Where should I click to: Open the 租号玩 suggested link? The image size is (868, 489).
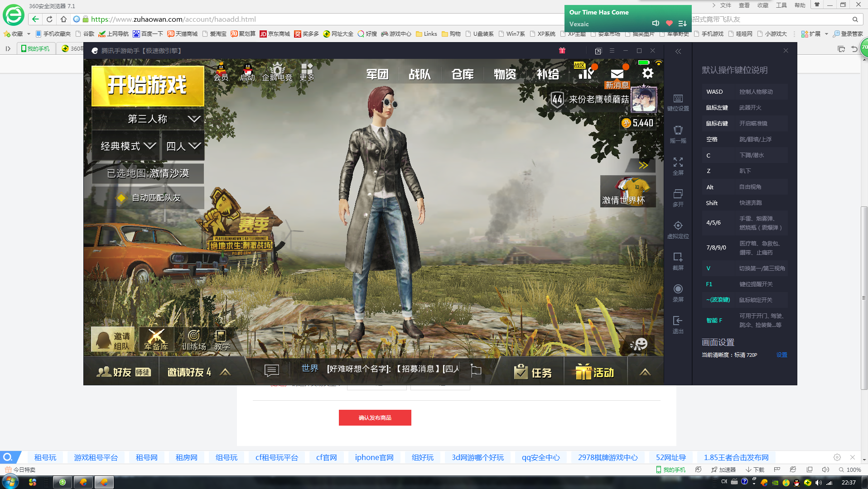click(x=45, y=457)
